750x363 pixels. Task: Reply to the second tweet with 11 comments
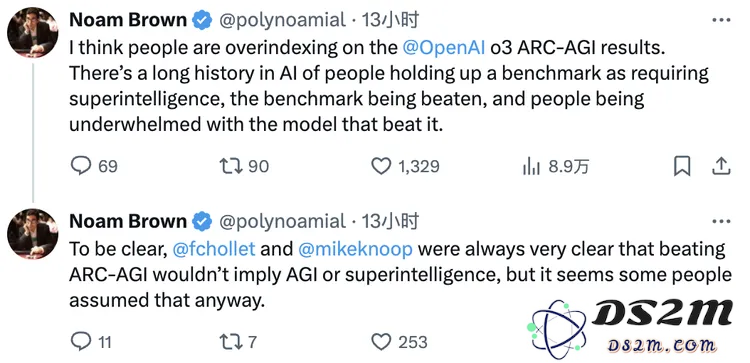pos(91,342)
